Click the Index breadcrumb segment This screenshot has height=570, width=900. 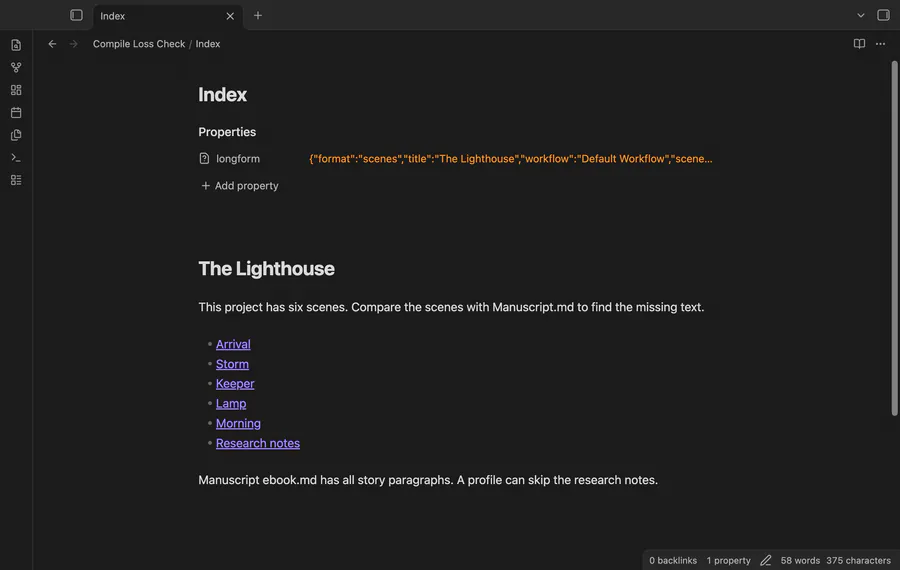point(208,44)
